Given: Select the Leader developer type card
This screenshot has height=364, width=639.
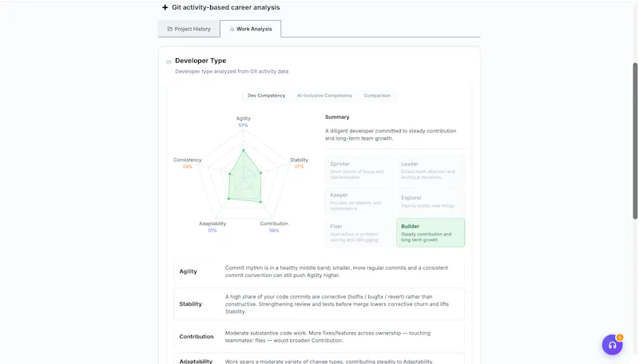Looking at the screenshot, I should tap(431, 170).
